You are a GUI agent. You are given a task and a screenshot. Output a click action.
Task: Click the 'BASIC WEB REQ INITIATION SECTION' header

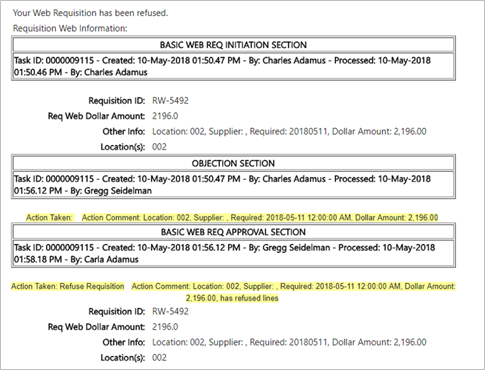(x=233, y=45)
